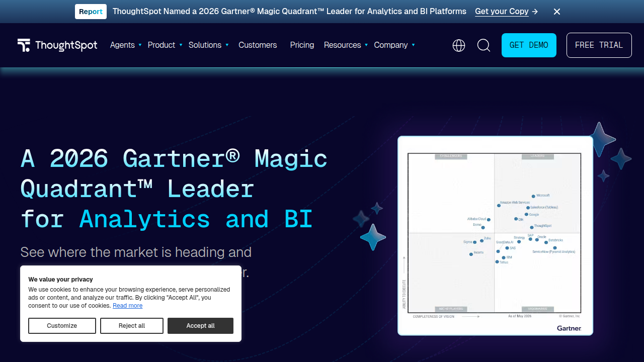The height and width of the screenshot is (362, 644).
Task: Follow the Get your Copy link
Action: (x=507, y=12)
